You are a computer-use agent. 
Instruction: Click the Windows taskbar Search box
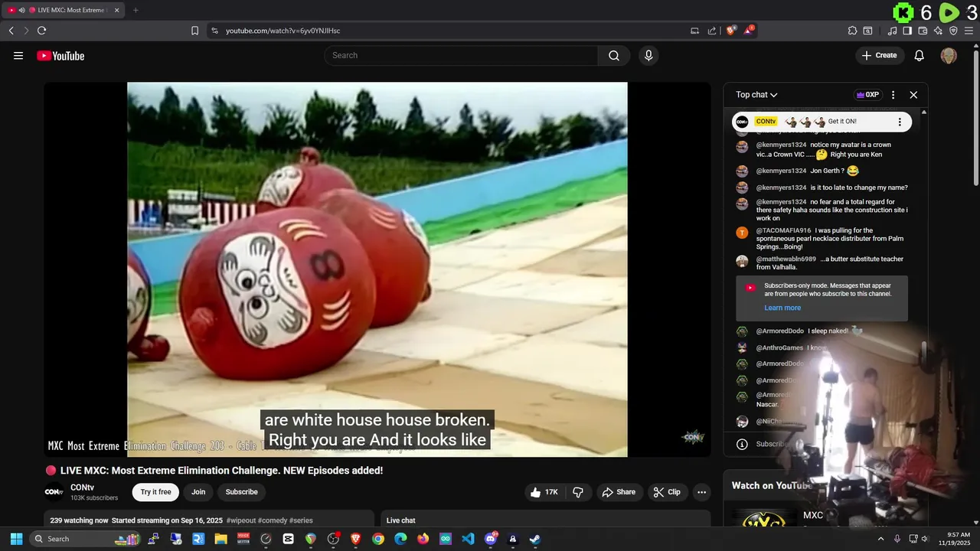click(x=84, y=539)
